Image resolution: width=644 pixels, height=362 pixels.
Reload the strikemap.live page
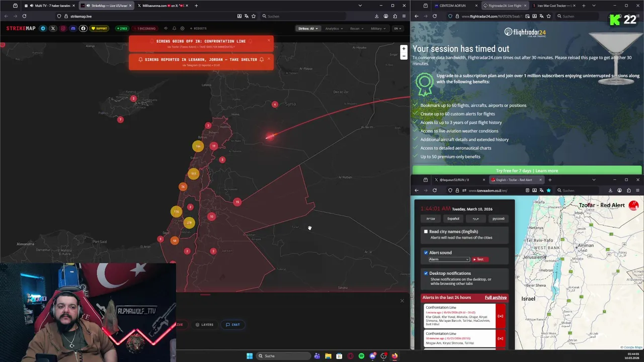24,16
